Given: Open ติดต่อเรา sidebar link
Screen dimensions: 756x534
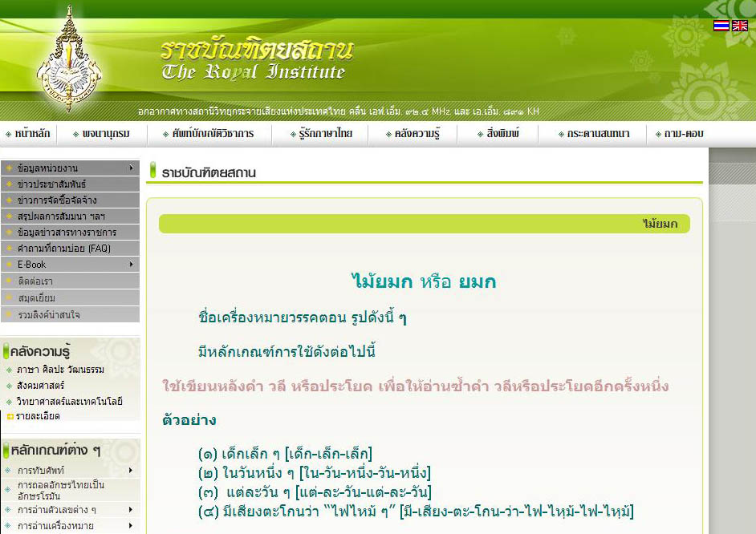Looking at the screenshot, I should pos(71,281).
